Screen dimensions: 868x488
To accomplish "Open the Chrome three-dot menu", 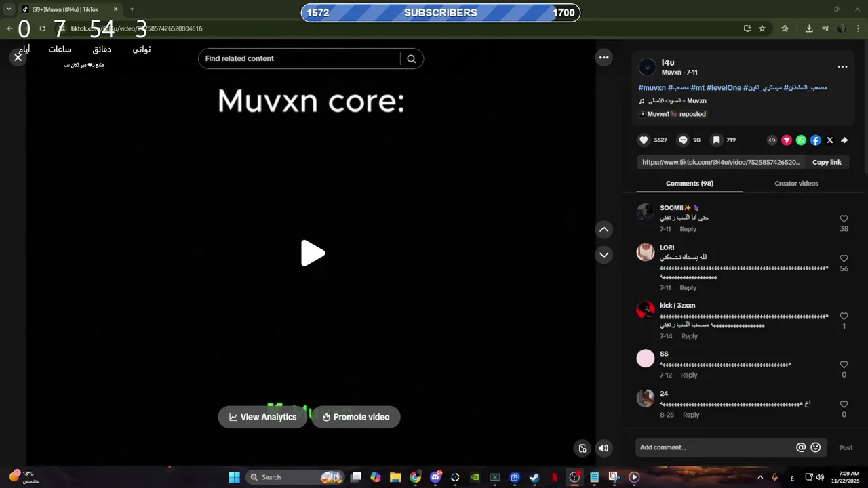I will (859, 28).
